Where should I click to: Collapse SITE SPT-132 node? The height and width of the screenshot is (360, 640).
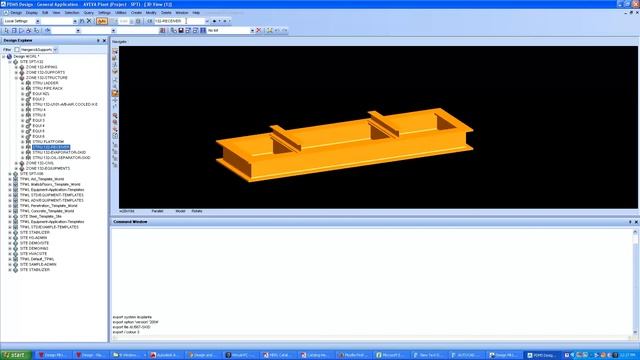pyautogui.click(x=10, y=62)
